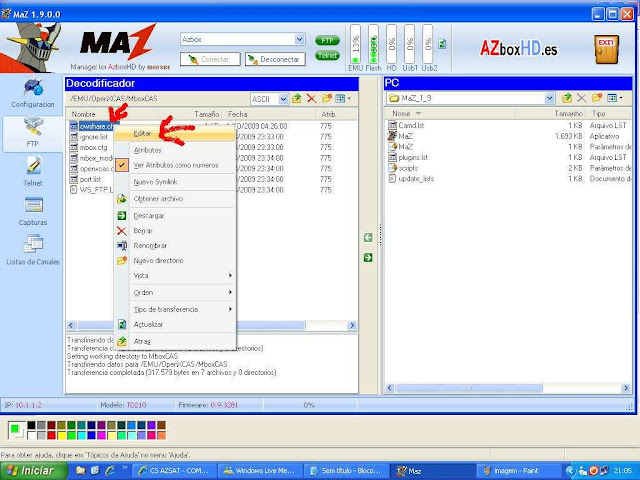
Task: Delete file with Decodificador red X icon
Action: pyautogui.click(x=311, y=98)
